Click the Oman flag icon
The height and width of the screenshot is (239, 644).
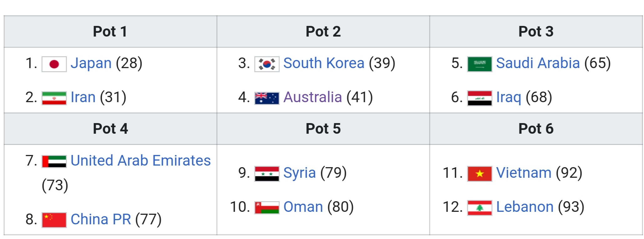pos(267,208)
